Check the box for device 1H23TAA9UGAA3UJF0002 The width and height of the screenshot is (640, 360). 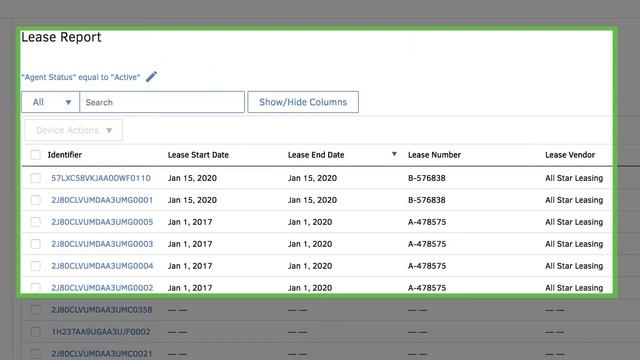coord(36,332)
